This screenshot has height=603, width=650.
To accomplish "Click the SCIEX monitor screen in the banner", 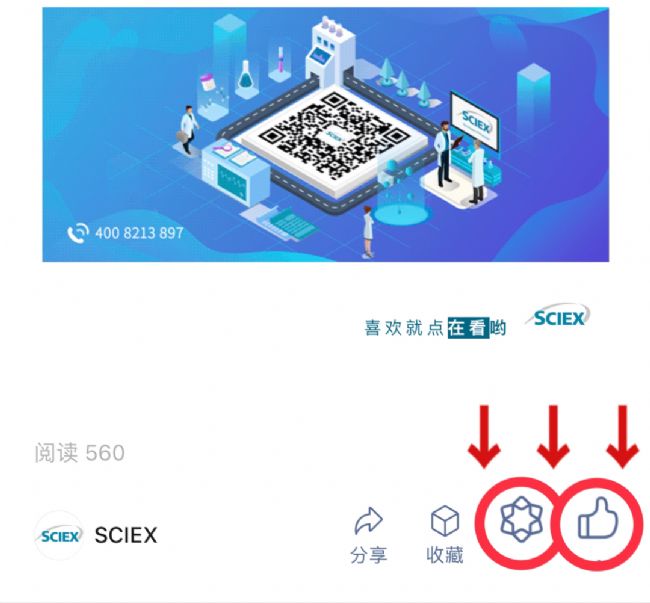I will click(x=475, y=121).
